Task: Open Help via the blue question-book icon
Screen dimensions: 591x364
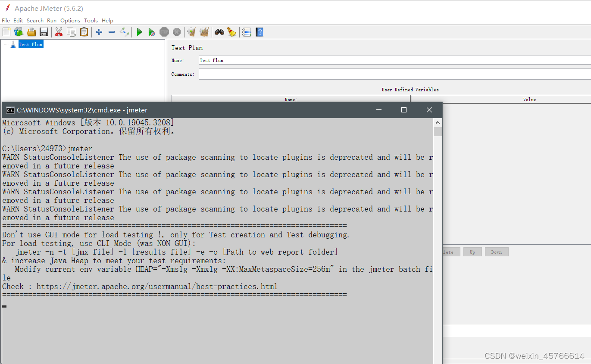Action: [x=259, y=32]
